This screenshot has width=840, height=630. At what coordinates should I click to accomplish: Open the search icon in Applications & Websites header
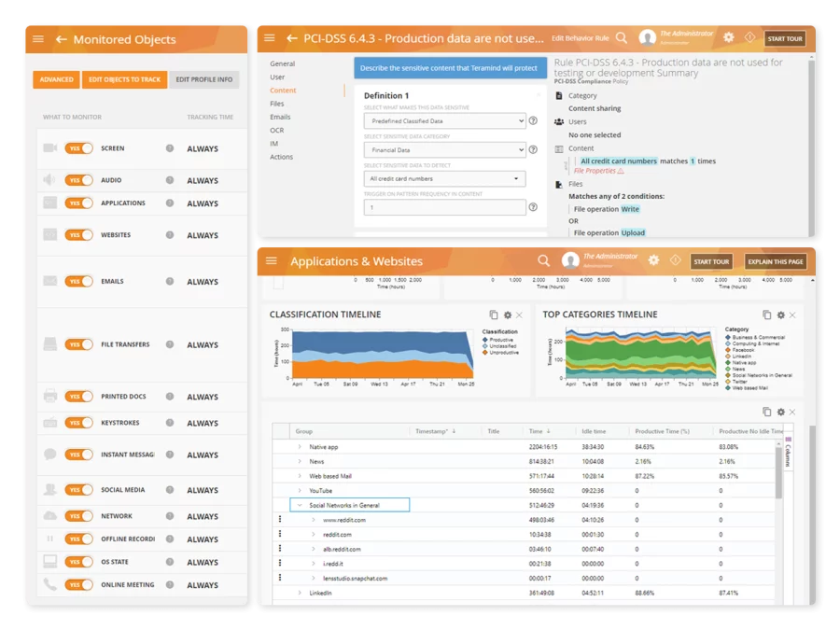point(544,261)
